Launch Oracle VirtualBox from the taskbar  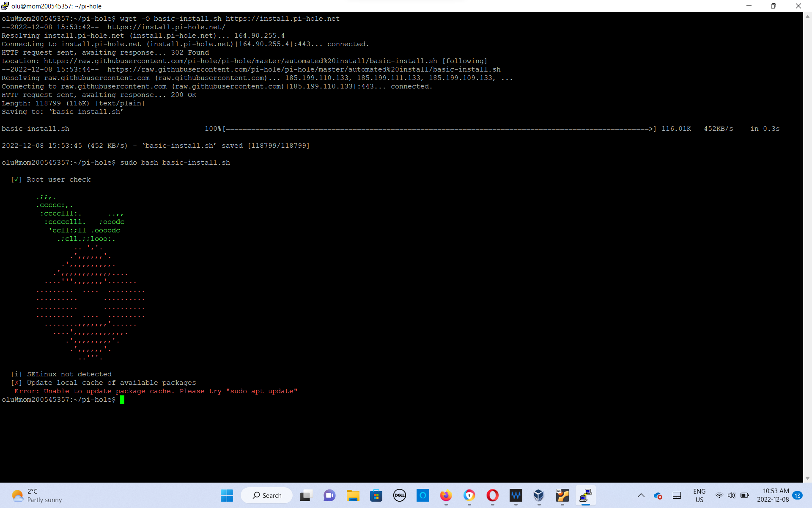point(538,496)
